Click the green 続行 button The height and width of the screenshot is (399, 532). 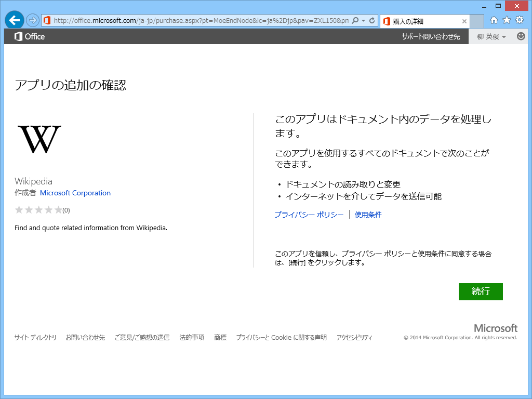[481, 291]
